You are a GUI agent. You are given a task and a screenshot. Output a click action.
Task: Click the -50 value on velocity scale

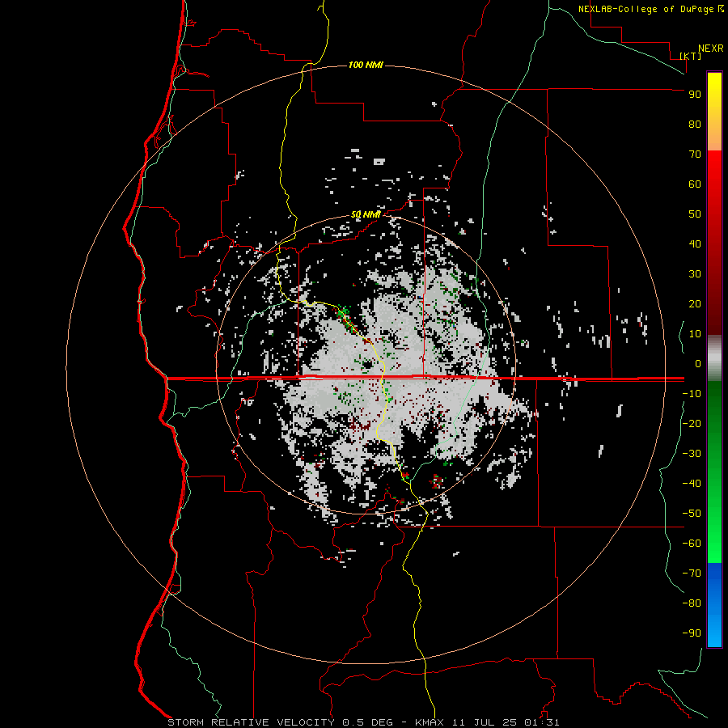692,514
